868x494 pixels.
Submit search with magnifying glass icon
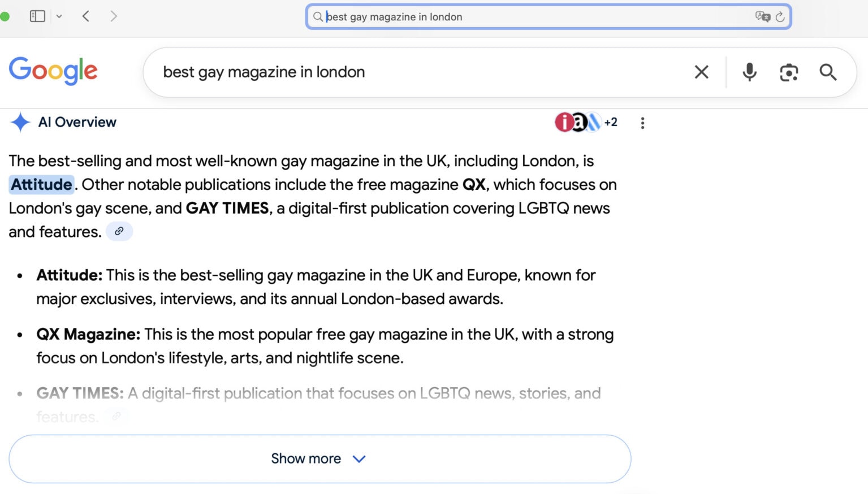tap(828, 72)
